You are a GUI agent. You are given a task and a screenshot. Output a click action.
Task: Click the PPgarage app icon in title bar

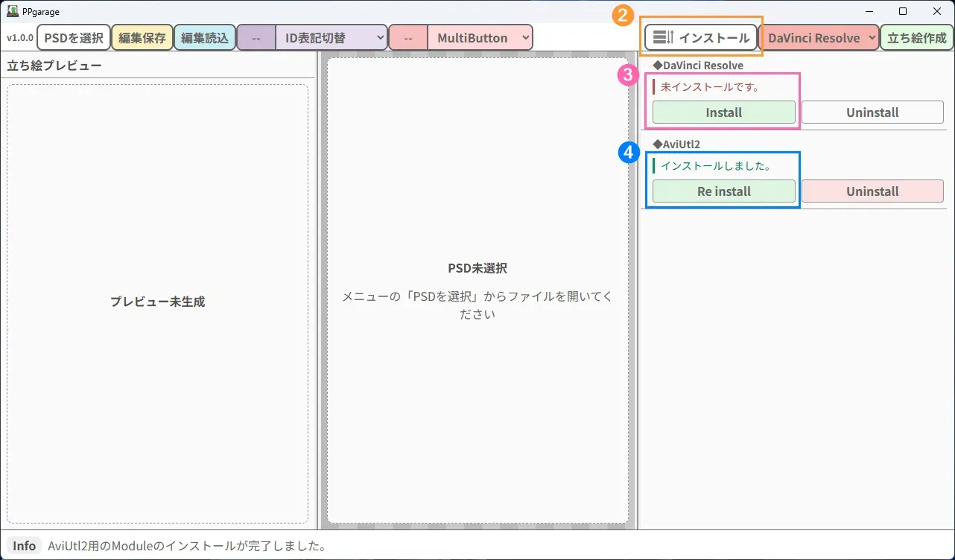tap(13, 11)
